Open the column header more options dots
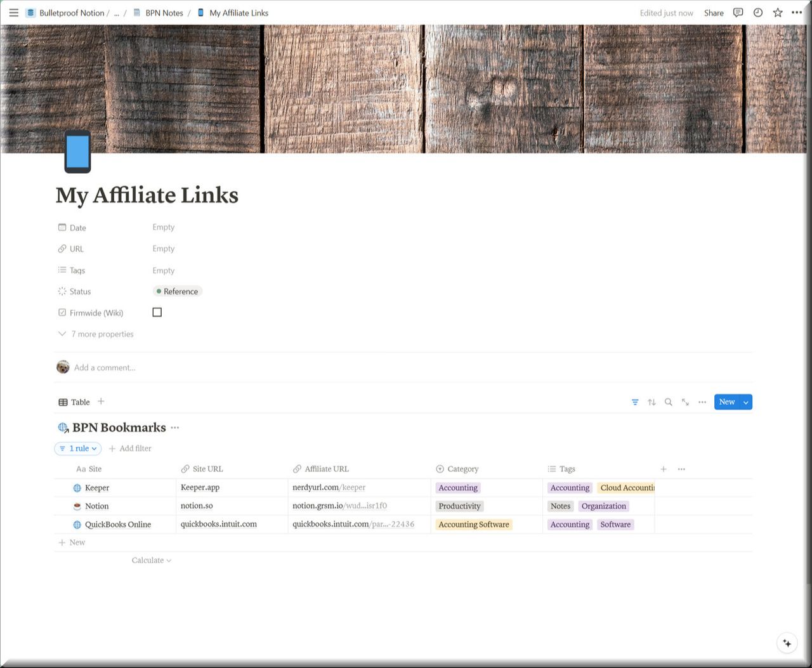Screen dimensions: 812x668 coord(681,469)
